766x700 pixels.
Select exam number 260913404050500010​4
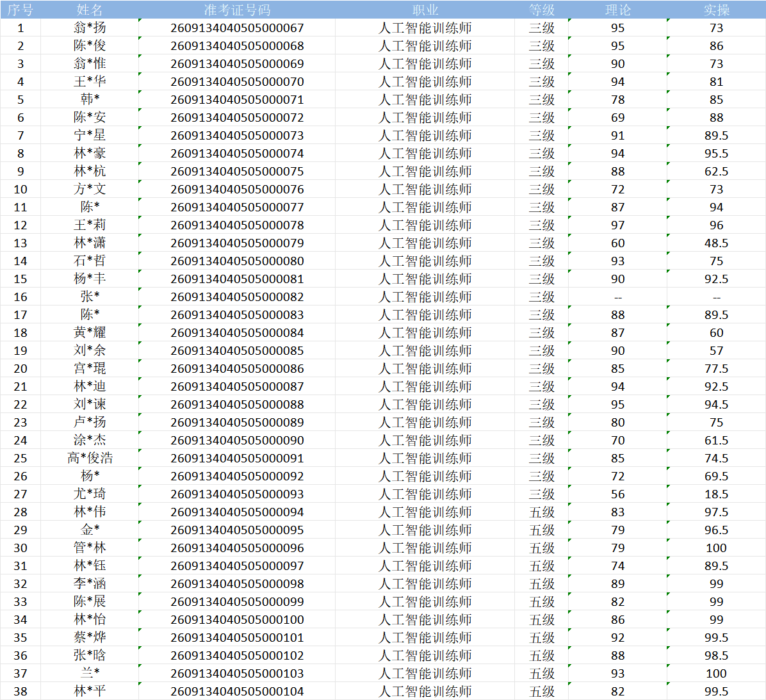237,691
